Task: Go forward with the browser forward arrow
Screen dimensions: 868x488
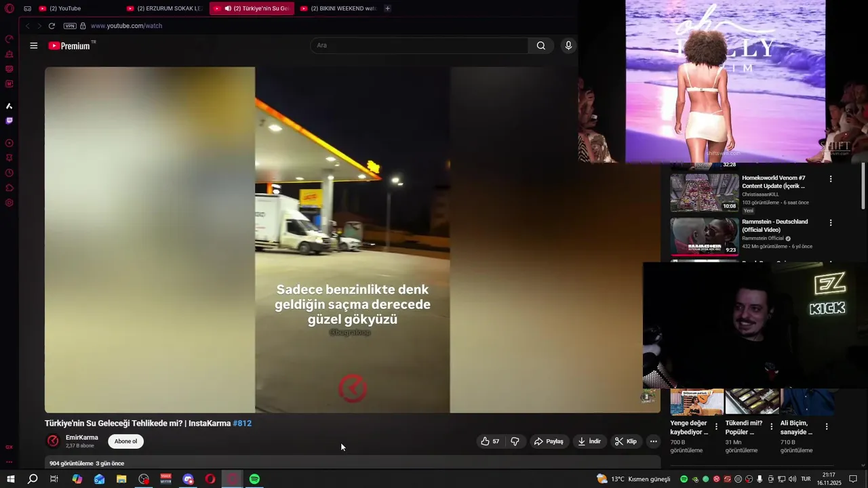Action: [x=39, y=26]
